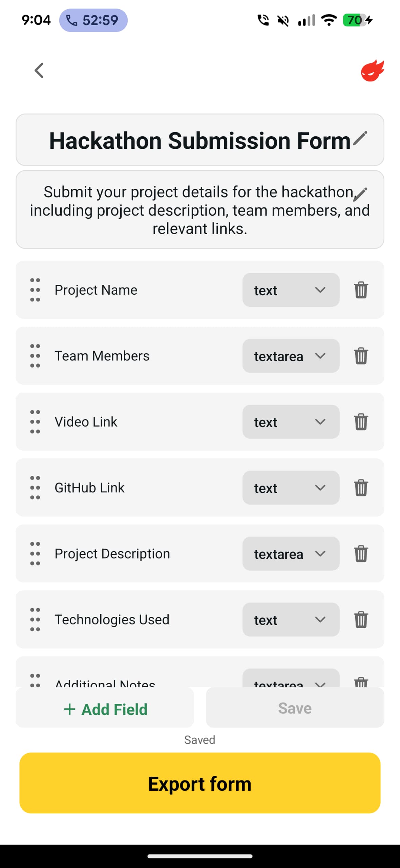Change Team Members type from textarea
Screen dimensions: 400x868
click(x=291, y=356)
